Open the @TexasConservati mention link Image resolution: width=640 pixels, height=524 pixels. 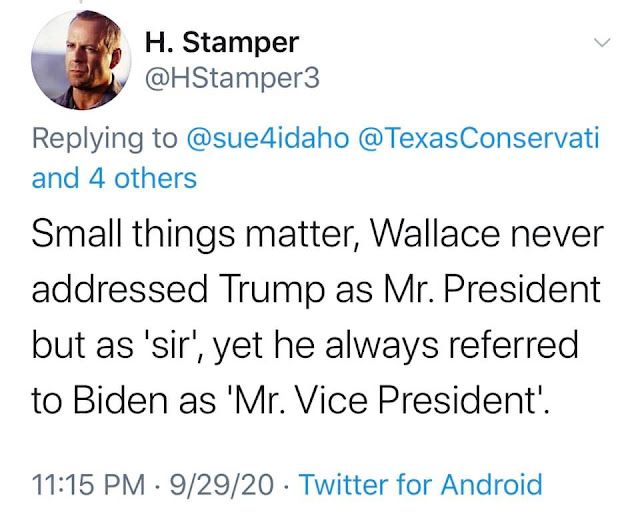(x=479, y=138)
